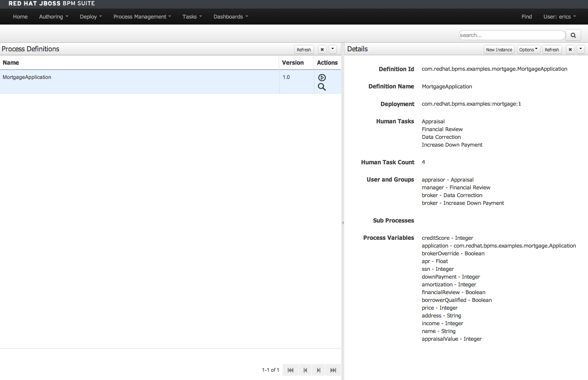The width and height of the screenshot is (588, 380).
Task: Expand the Tasks dropdown
Action: coord(192,17)
